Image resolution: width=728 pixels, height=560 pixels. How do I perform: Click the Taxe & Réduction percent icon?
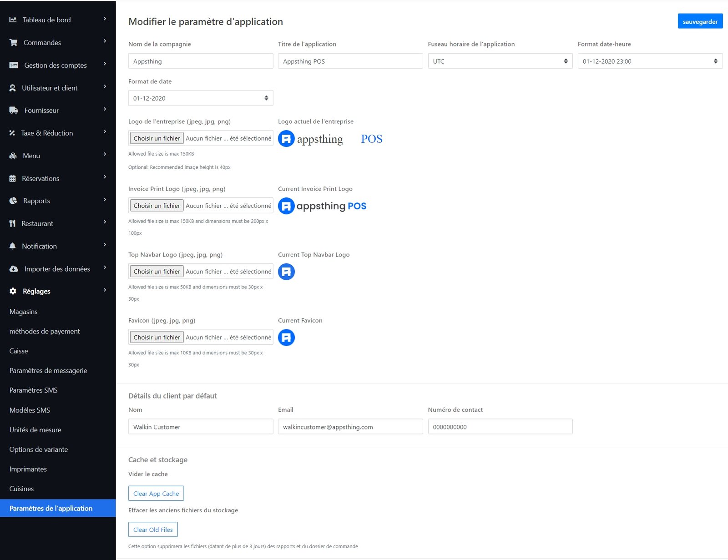[x=12, y=133]
